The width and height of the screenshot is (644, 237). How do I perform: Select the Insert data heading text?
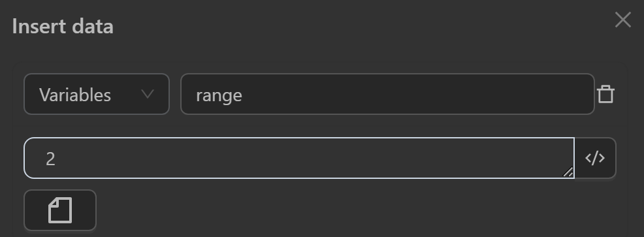point(63,26)
